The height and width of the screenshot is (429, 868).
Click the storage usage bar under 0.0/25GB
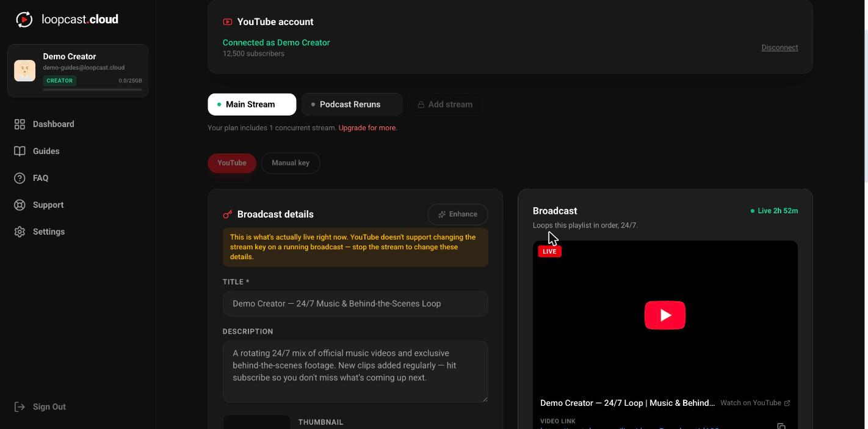tap(93, 90)
